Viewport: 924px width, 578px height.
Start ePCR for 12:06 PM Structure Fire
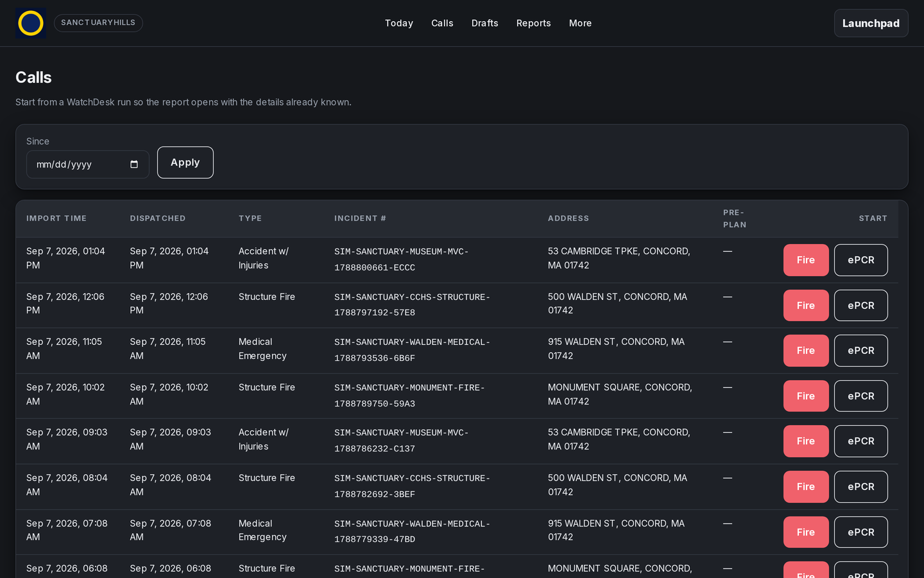861,306
